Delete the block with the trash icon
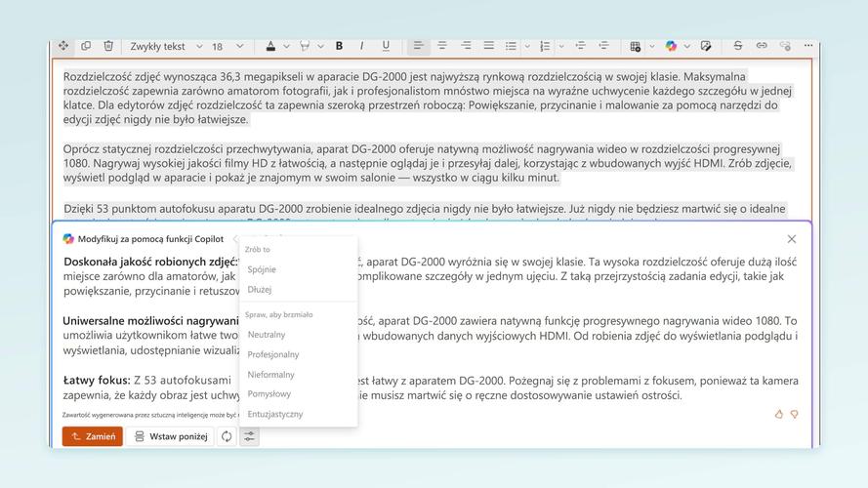868x488 pixels. click(x=108, y=46)
